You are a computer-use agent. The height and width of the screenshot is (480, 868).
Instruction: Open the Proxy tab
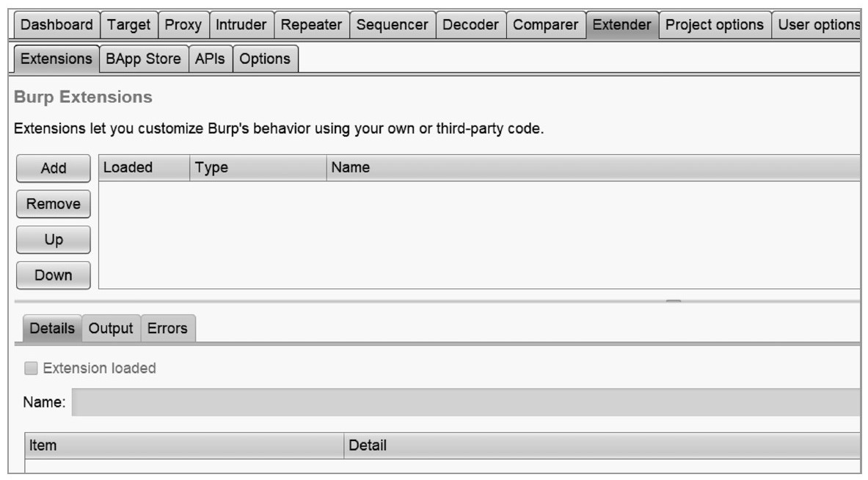click(183, 24)
